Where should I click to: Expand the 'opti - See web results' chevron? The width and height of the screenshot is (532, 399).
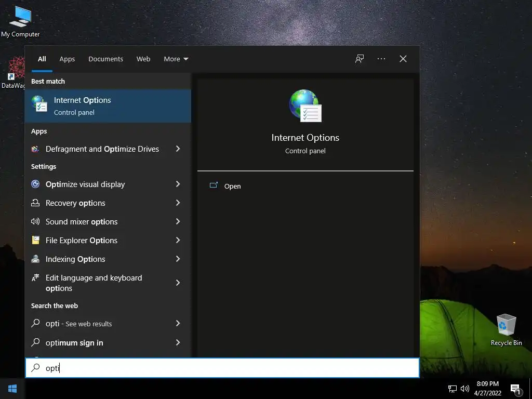click(x=178, y=323)
